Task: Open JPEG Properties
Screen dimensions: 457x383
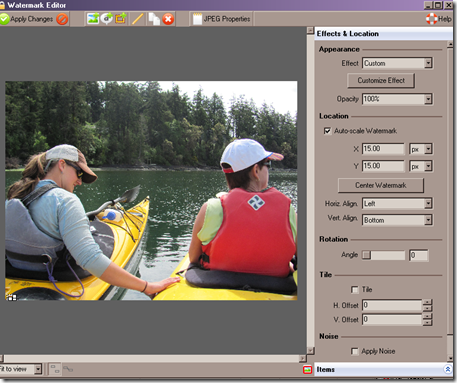Action: 222,19
